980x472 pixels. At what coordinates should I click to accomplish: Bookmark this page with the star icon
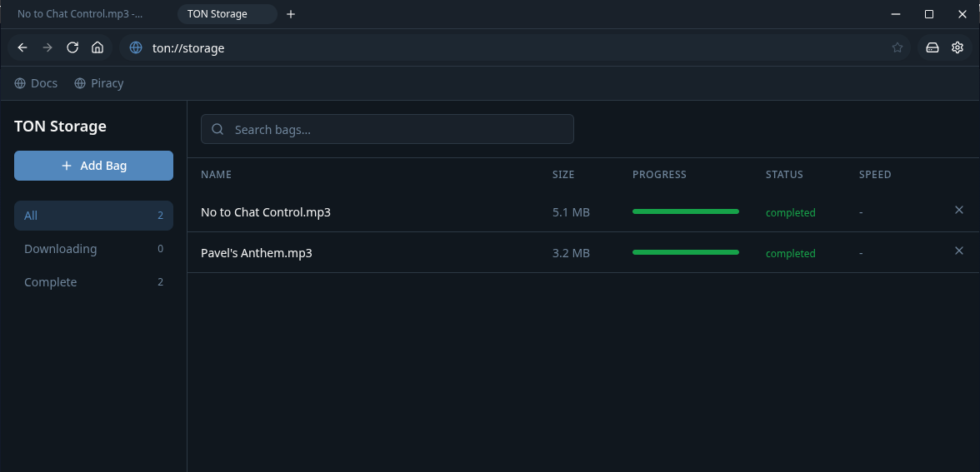point(897,47)
